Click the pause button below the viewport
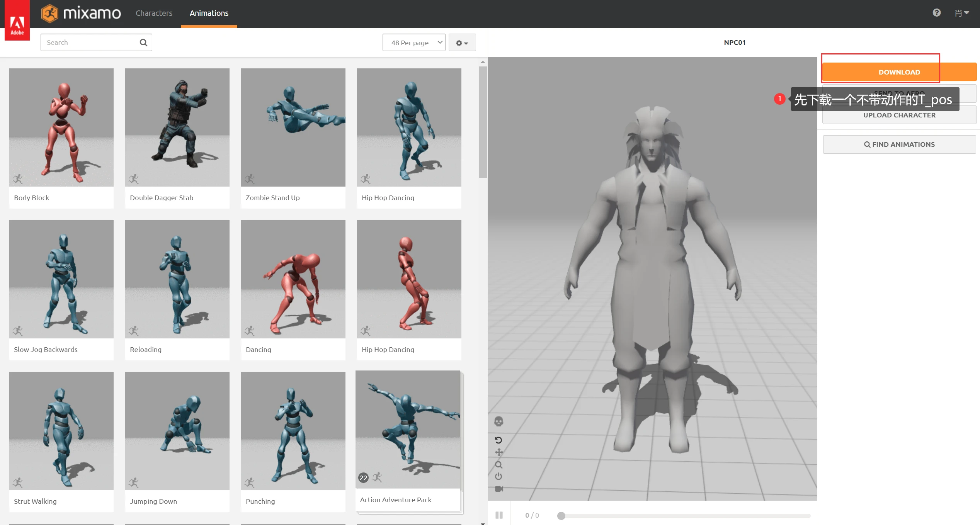980x525 pixels. click(499, 515)
